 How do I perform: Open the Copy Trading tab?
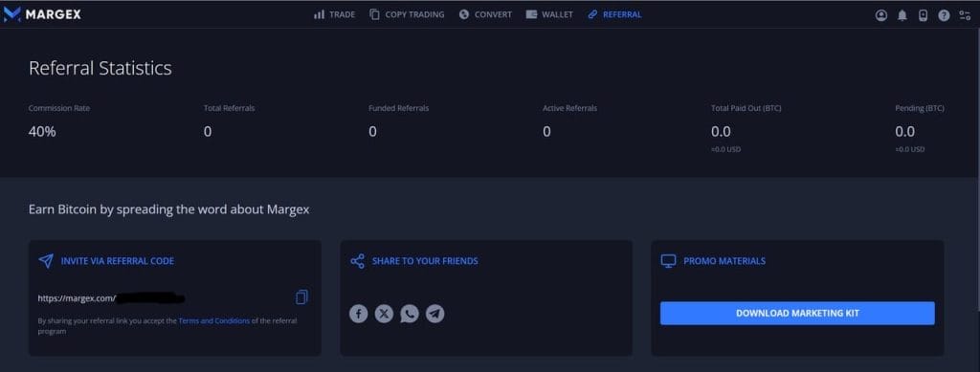coord(407,14)
